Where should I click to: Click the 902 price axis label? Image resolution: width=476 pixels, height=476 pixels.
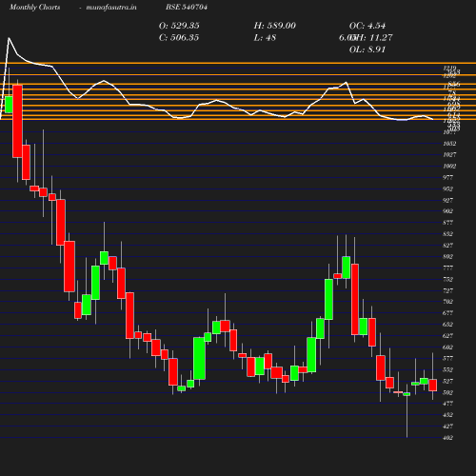[x=447, y=211]
